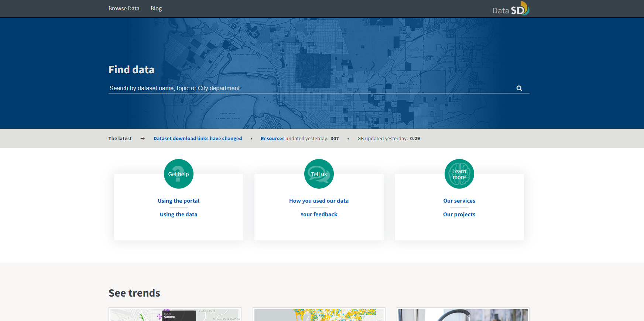Click the Learn more brain icon
The image size is (644, 321).
[459, 174]
